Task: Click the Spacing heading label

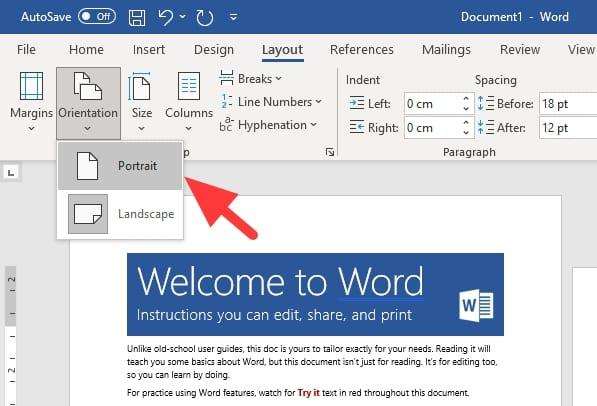Action: [495, 80]
